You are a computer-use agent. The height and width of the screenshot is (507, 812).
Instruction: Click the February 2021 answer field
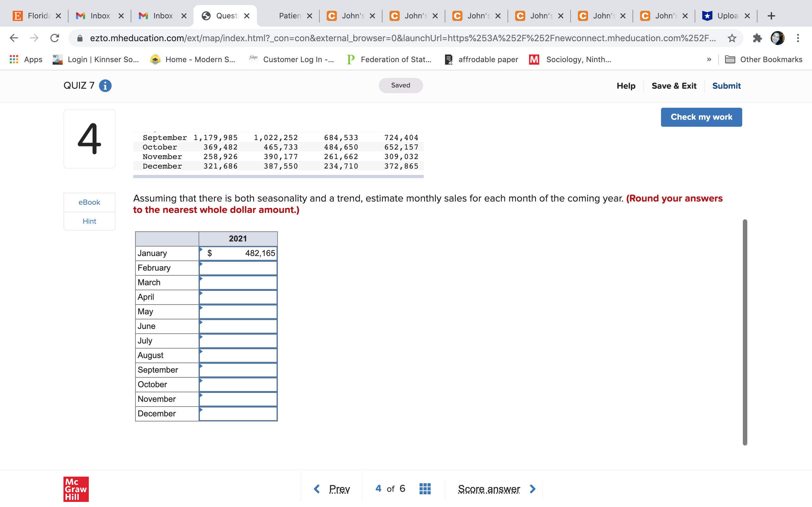[x=238, y=268]
